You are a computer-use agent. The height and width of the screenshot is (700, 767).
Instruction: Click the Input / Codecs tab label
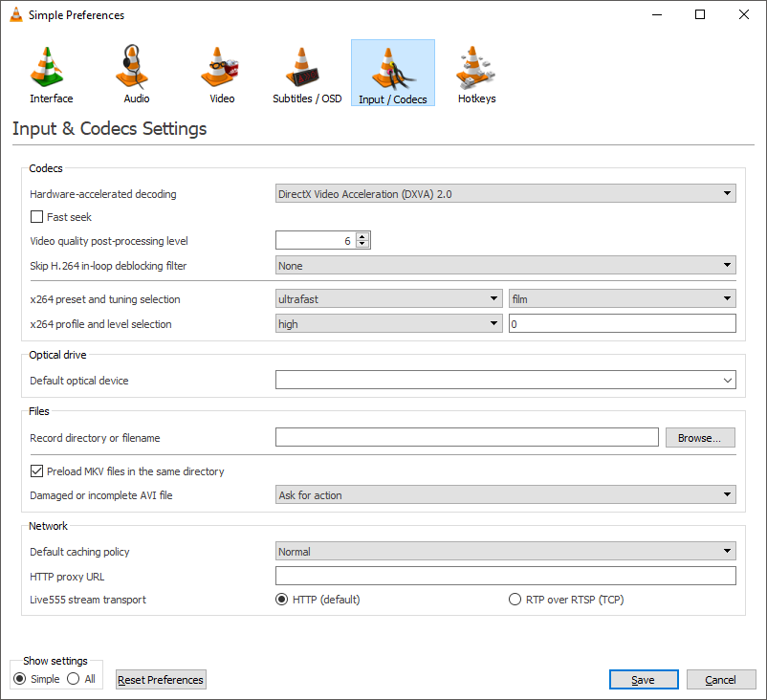pos(393,99)
